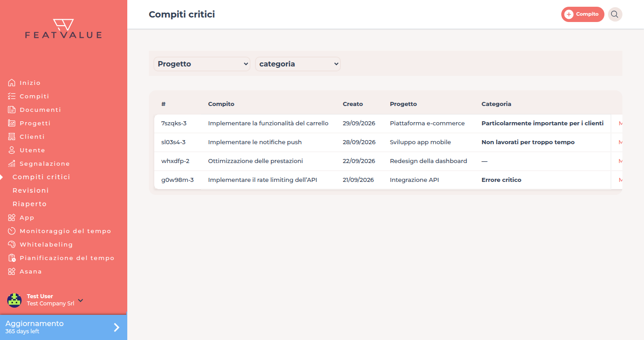Open task Implementare il rate limiting dell'API
This screenshot has width=644, height=340.
(263, 180)
